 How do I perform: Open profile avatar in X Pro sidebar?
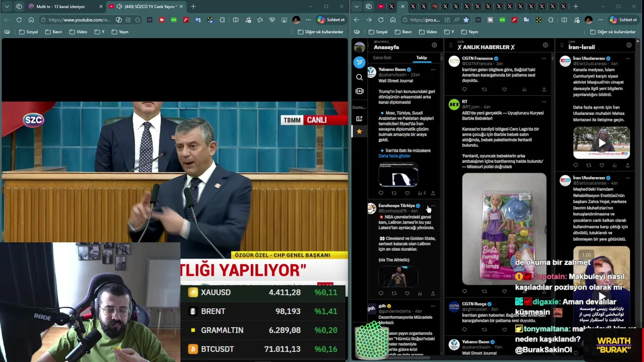point(359,47)
